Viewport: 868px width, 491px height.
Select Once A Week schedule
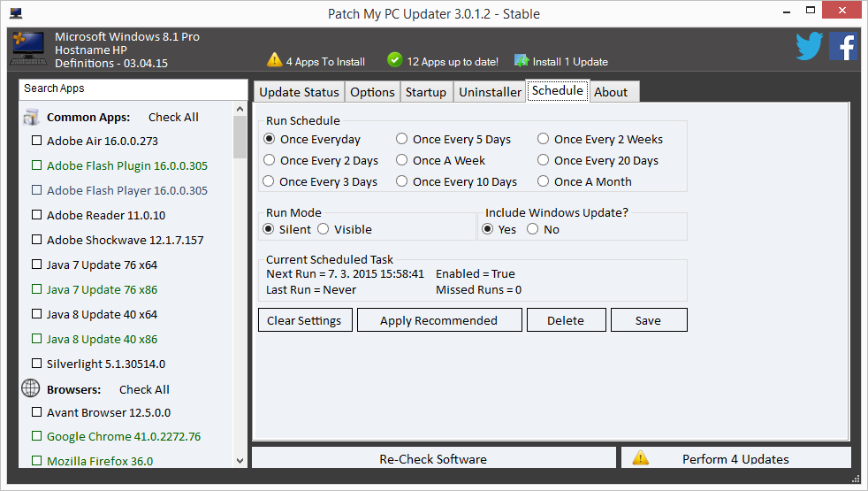pyautogui.click(x=402, y=160)
